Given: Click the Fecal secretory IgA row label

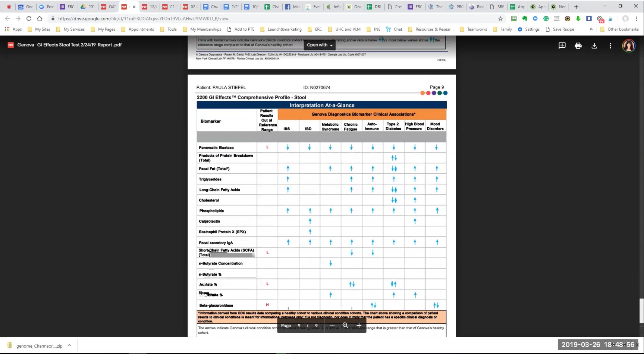Looking at the screenshot, I should click(x=216, y=243).
